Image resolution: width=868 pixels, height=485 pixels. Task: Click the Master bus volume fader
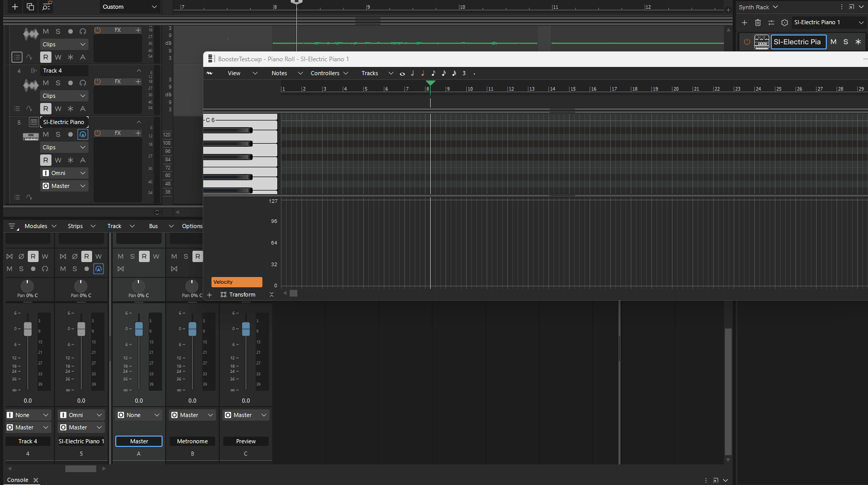139,328
